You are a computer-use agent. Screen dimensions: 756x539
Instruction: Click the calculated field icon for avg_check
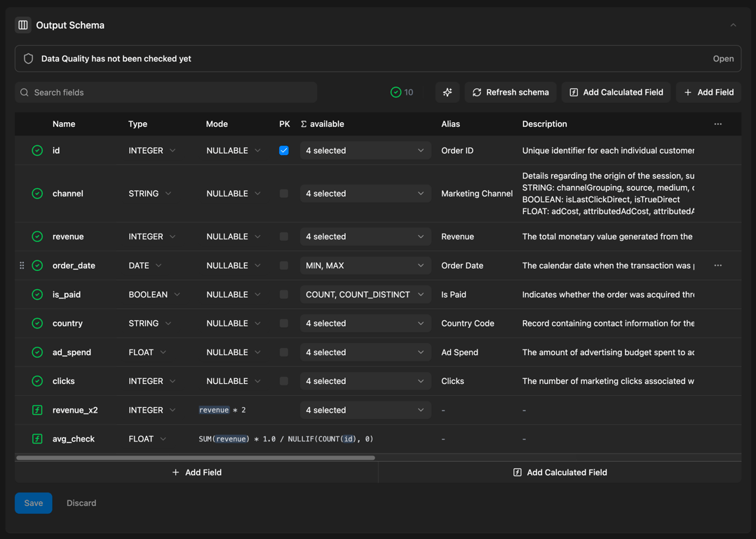(x=37, y=439)
